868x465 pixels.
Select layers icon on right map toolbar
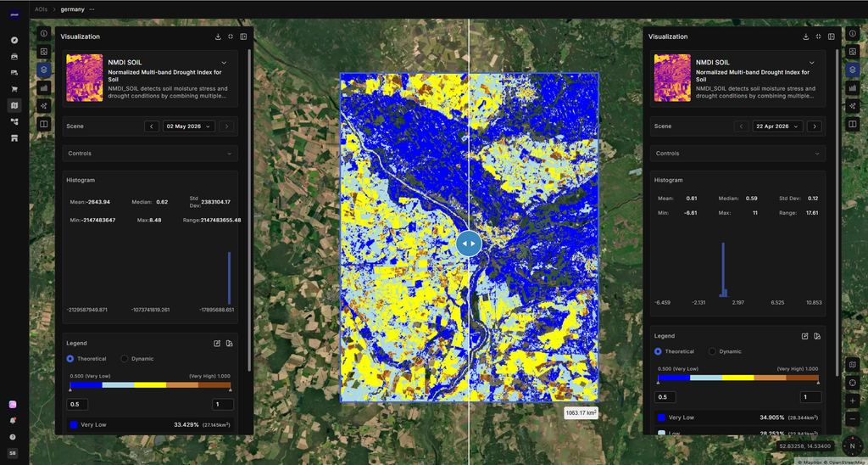pyautogui.click(x=853, y=70)
